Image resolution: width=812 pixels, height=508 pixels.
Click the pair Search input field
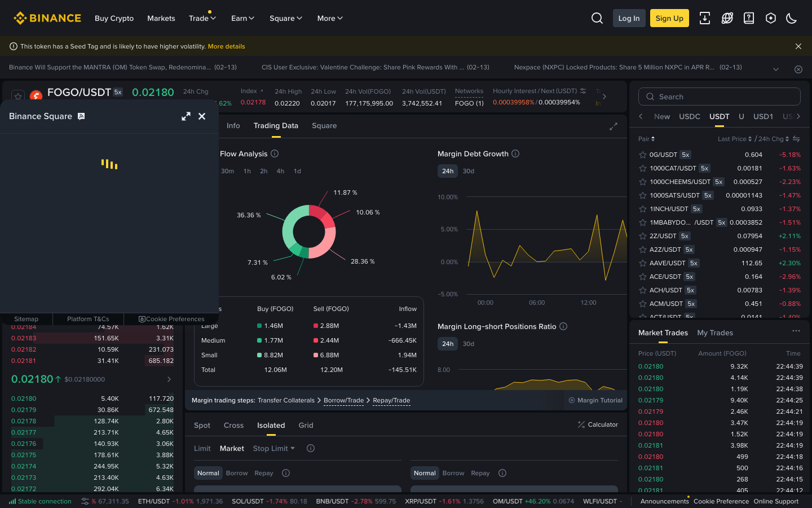(718, 97)
